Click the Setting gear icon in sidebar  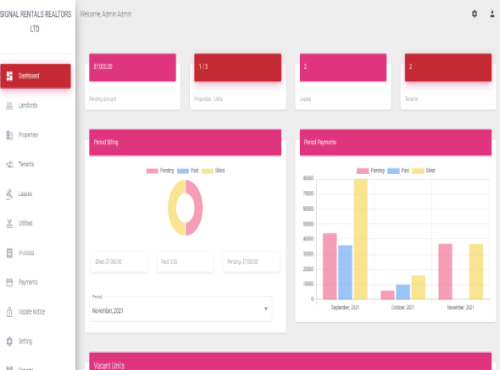pyautogui.click(x=10, y=341)
